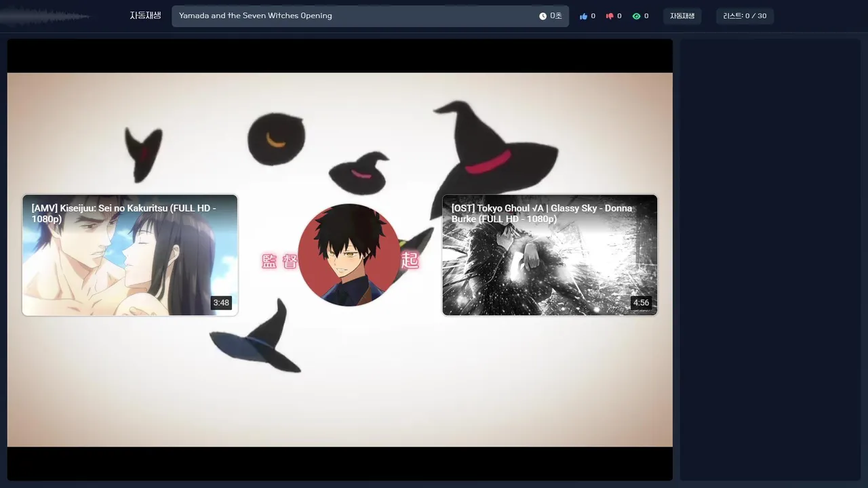Screen dimensions: 868x488
Task: Open the Tokyo Ghoul Glassy Sky video card
Action: 550,255
